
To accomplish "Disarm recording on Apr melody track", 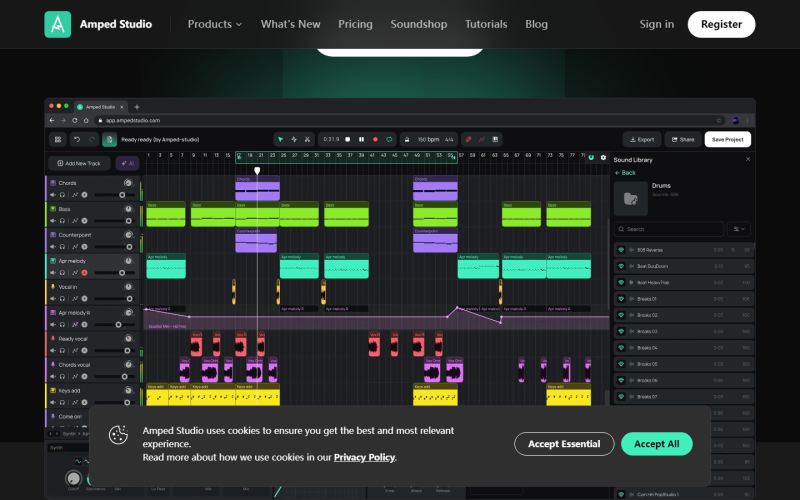I will pyautogui.click(x=84, y=272).
